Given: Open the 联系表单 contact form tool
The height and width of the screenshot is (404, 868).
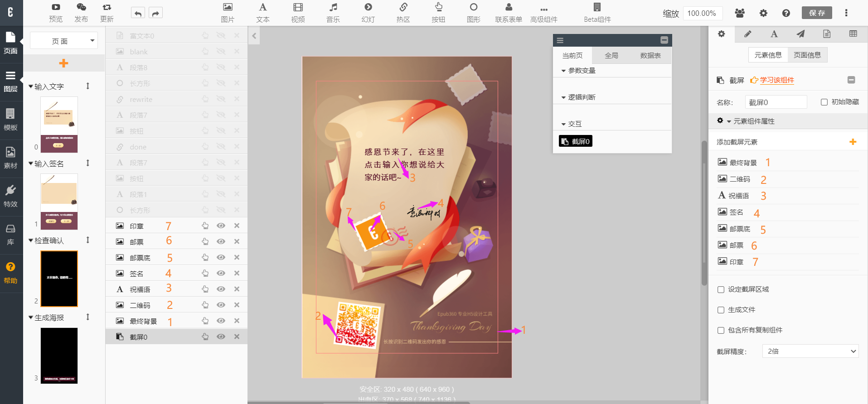Looking at the screenshot, I should pos(509,13).
